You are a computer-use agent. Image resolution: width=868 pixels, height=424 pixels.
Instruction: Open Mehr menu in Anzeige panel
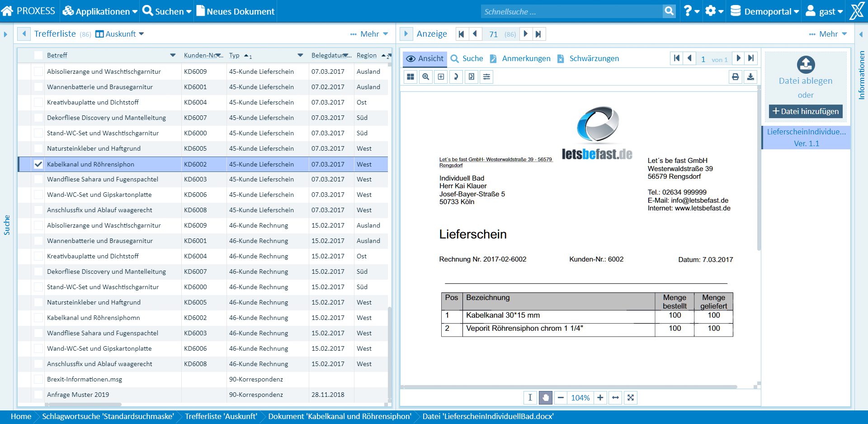tap(828, 34)
